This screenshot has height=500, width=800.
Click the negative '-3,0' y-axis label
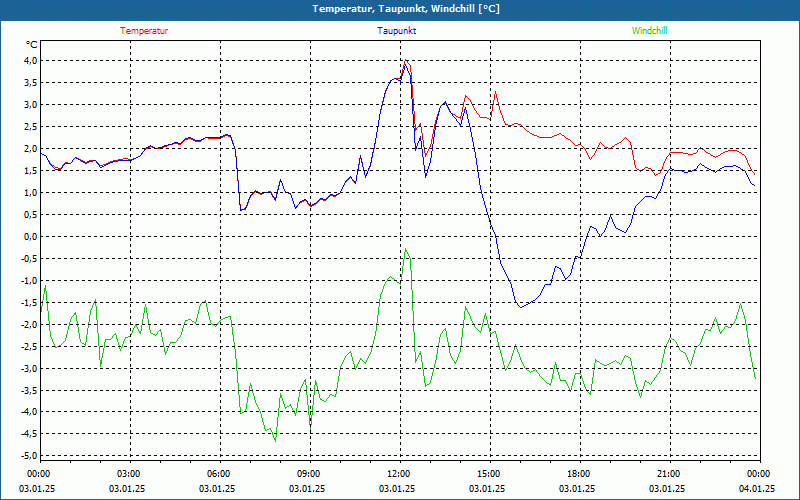tap(30, 368)
